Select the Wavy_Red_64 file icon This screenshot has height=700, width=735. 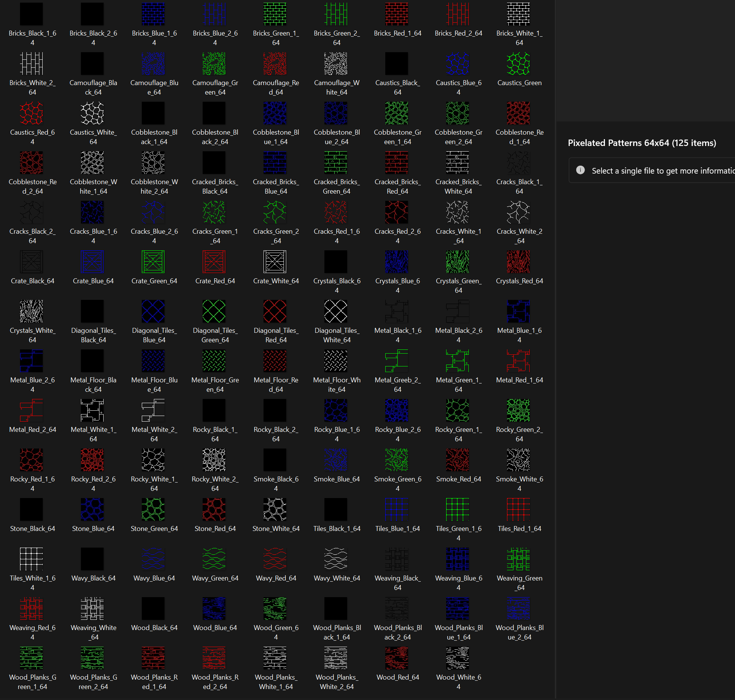pyautogui.click(x=275, y=559)
